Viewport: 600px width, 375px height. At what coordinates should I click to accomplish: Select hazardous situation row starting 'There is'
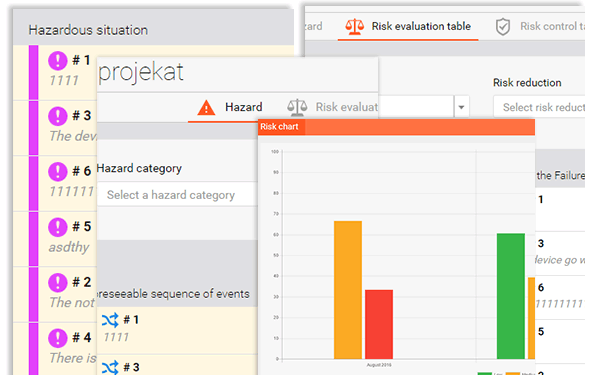tap(55, 349)
